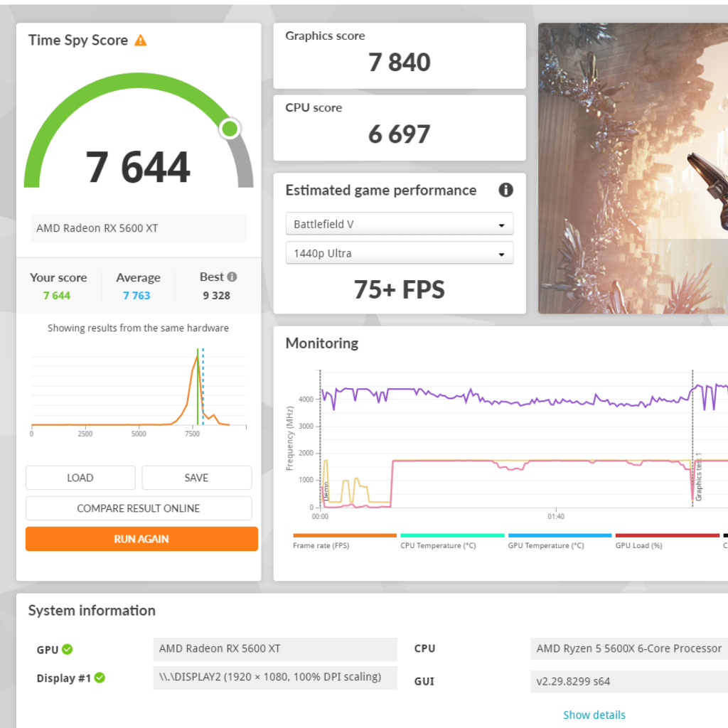
Task: Open the Estimated game performance info icon
Action: tap(505, 190)
